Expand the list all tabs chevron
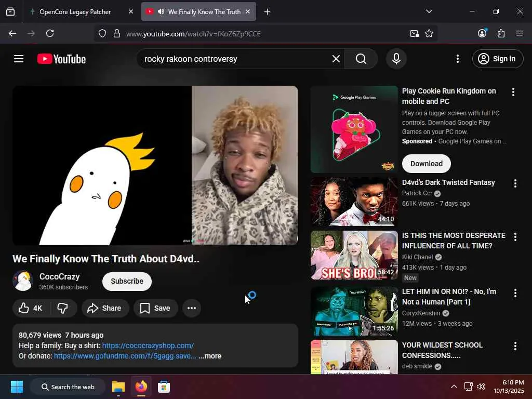The image size is (532, 399). tap(429, 11)
